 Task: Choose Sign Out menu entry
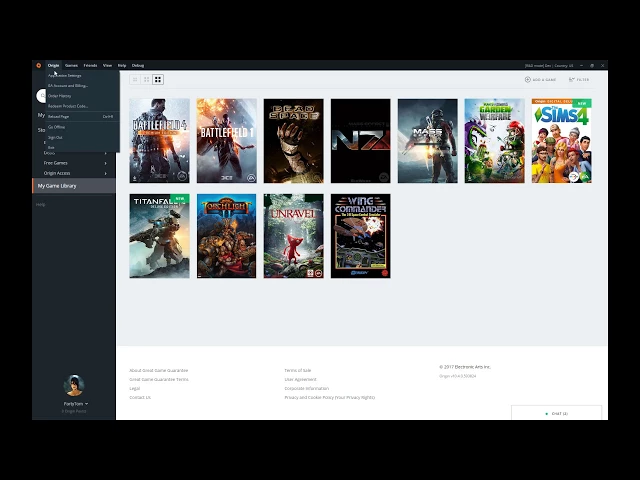pos(83,138)
